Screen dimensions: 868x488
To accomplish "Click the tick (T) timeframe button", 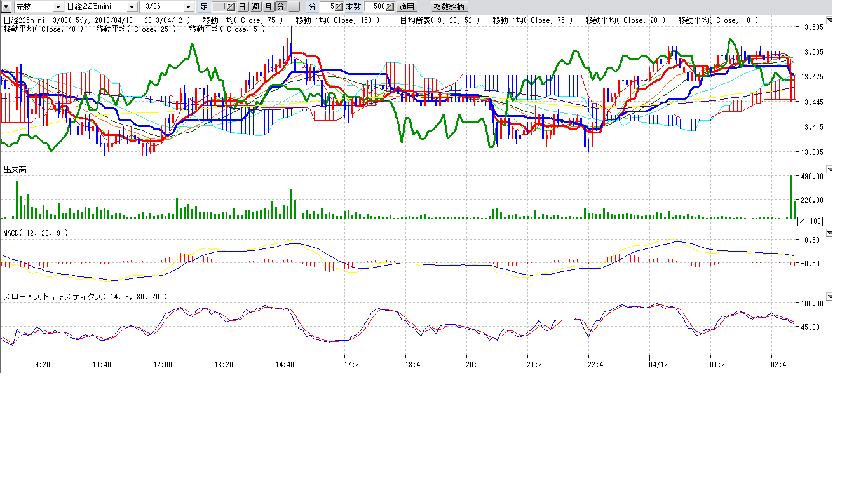I will pos(294,6).
